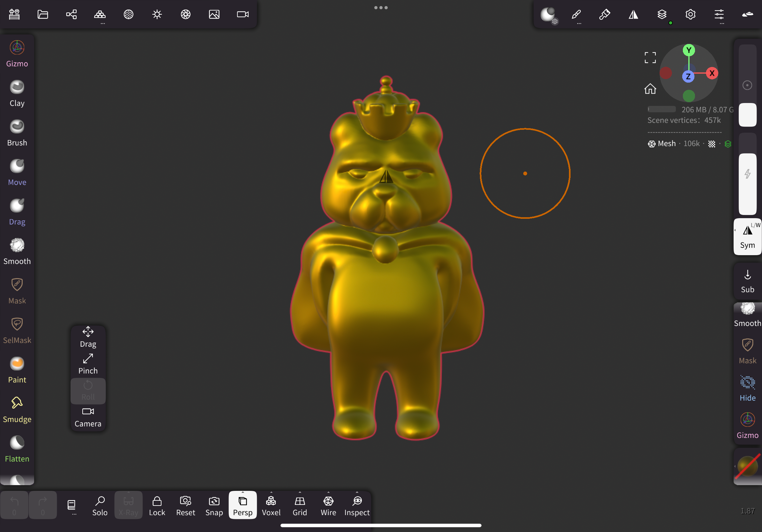Select Camera in floating panel
The height and width of the screenshot is (532, 762).
pos(88,417)
